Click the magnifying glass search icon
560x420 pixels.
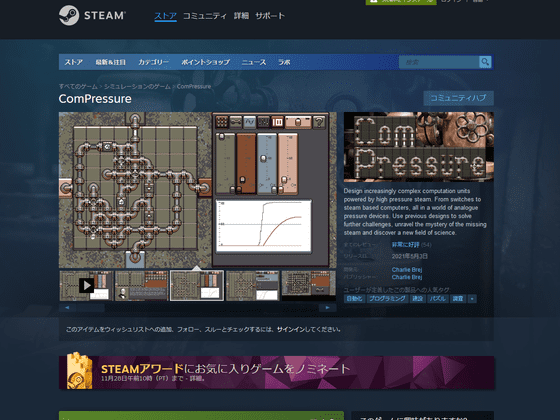pos(485,62)
